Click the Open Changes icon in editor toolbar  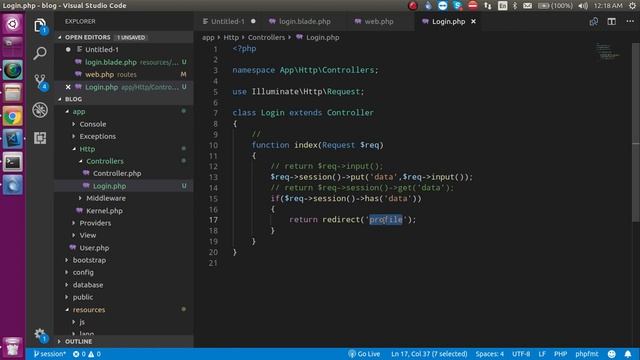(593, 22)
